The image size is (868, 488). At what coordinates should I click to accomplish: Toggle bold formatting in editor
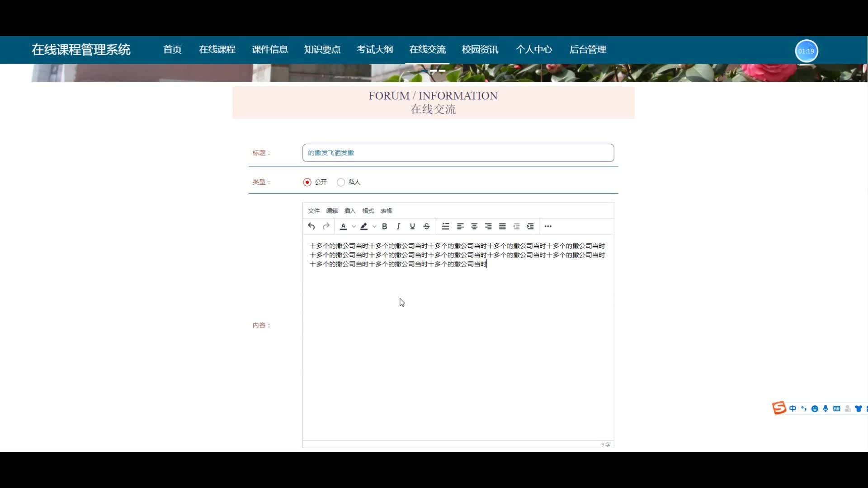[384, 226]
